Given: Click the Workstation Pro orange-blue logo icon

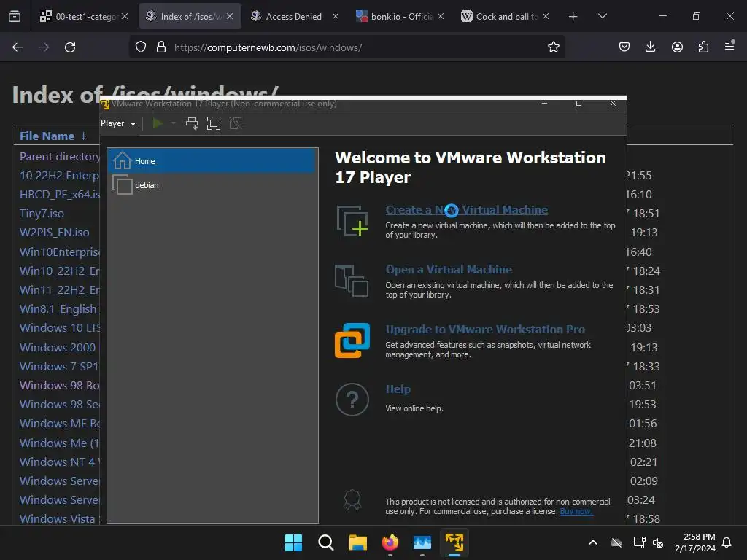Looking at the screenshot, I should [352, 341].
